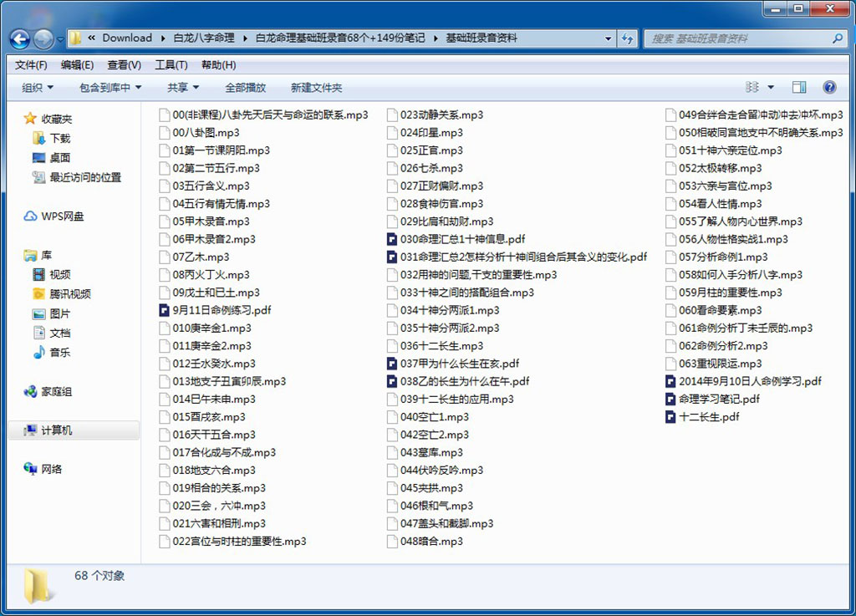Image resolution: width=856 pixels, height=616 pixels.
Task: Select file 063重视限运.mp3
Action: tap(714, 364)
